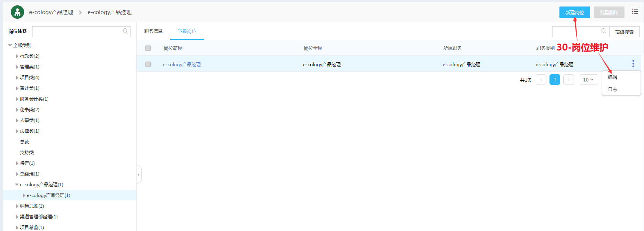Expand the 行政类(2) tree node

point(17,56)
